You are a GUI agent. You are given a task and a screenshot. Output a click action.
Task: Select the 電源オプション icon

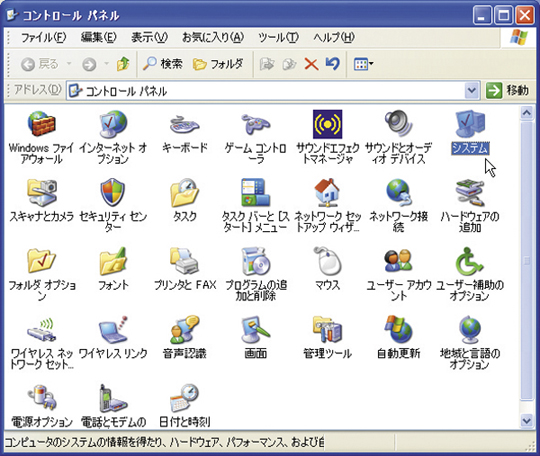click(x=42, y=398)
